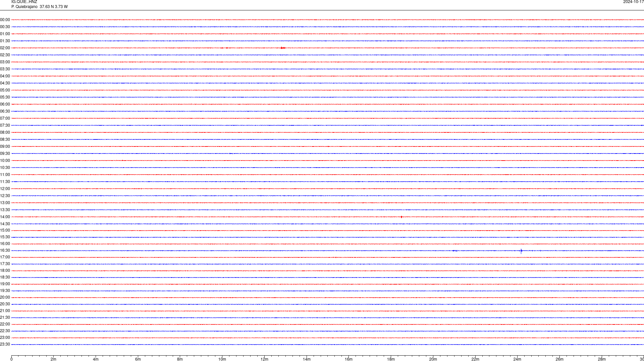
Task: Select the 05:00 row time label
Action: (x=5, y=90)
